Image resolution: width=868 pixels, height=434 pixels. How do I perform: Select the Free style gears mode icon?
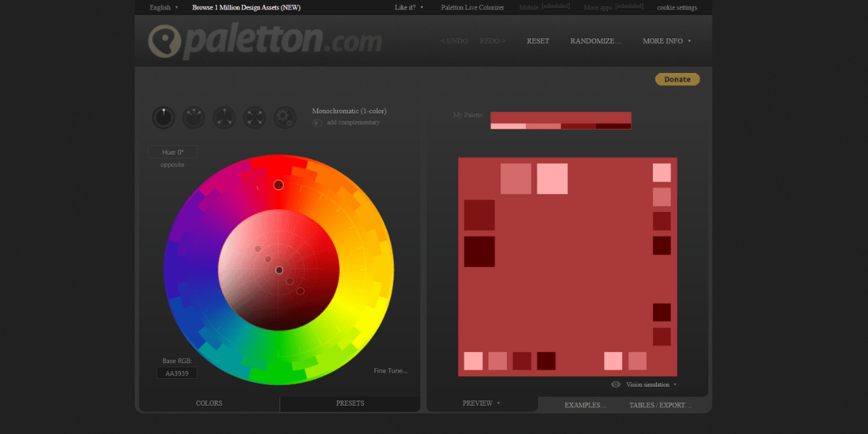pos(285,118)
